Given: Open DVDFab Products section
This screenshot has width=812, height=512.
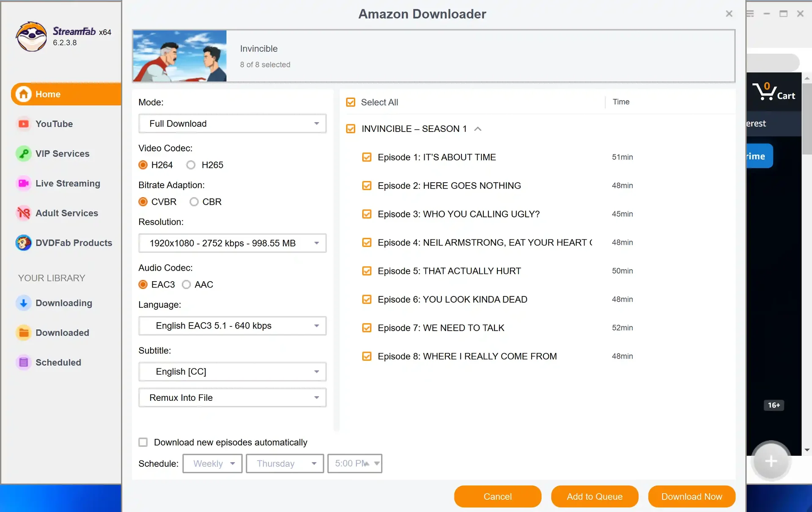Looking at the screenshot, I should click(74, 243).
